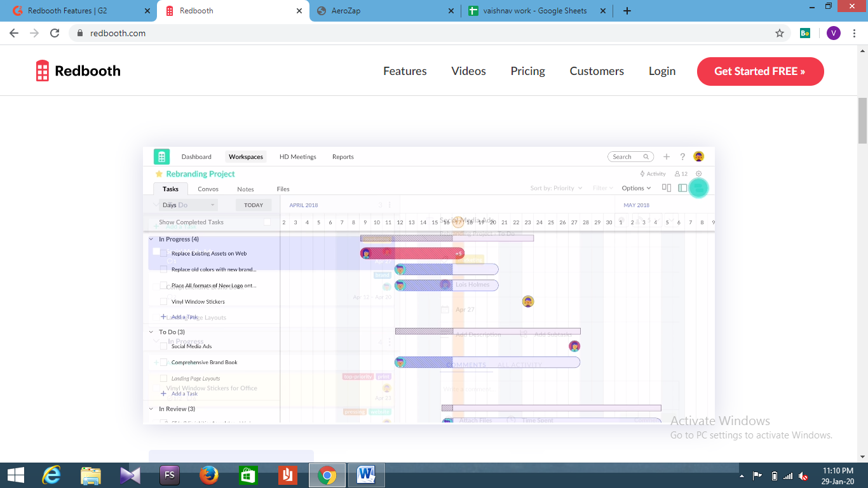868x488 pixels.
Task: Open the purple V Chrome profile icon
Action: pos(834,33)
